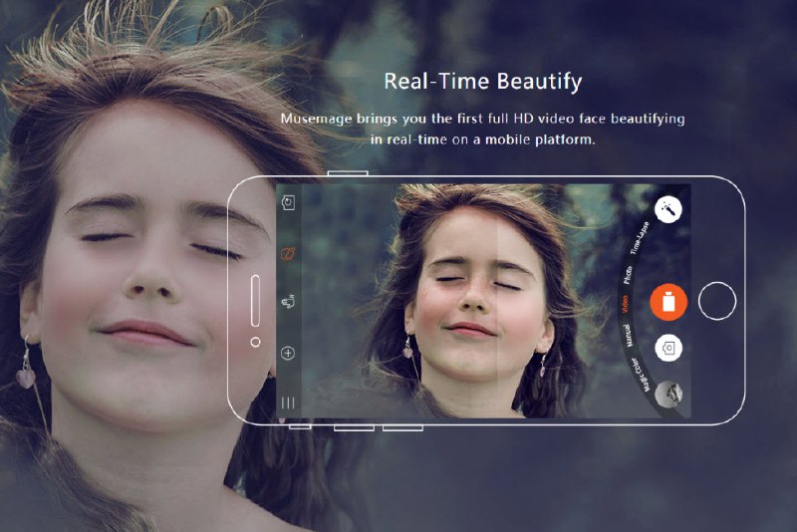Image resolution: width=797 pixels, height=532 pixels.
Task: Tap the magic wand filter icon
Action: tap(667, 209)
